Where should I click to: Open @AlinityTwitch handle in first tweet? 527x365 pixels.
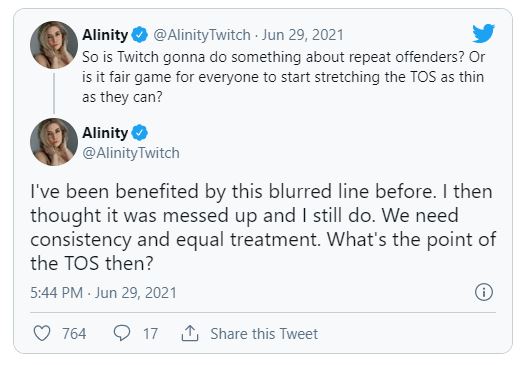(x=202, y=35)
